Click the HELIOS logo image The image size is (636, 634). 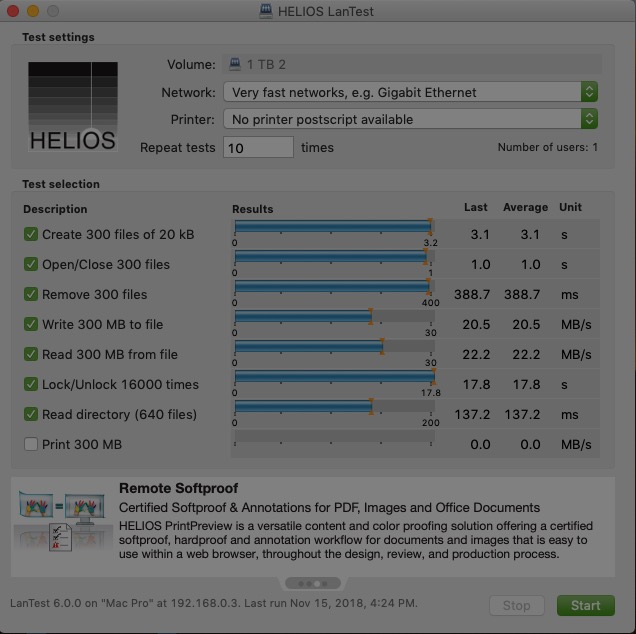pos(73,106)
